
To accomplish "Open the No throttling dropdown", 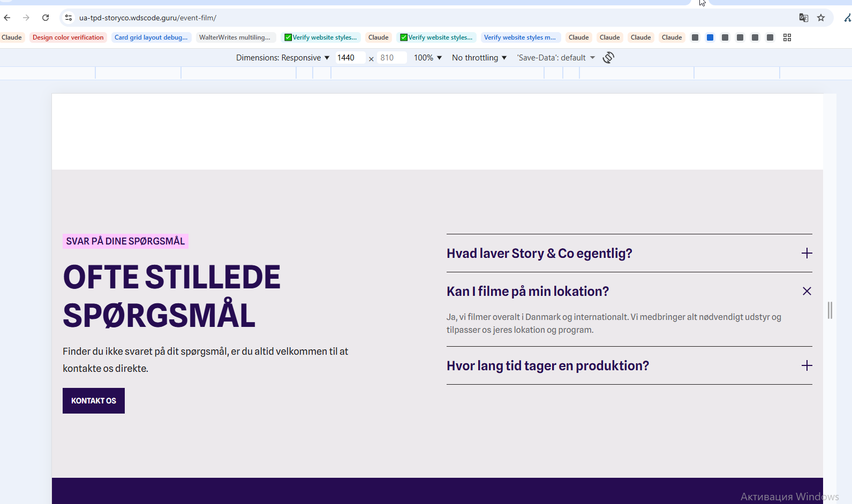I will coord(479,58).
